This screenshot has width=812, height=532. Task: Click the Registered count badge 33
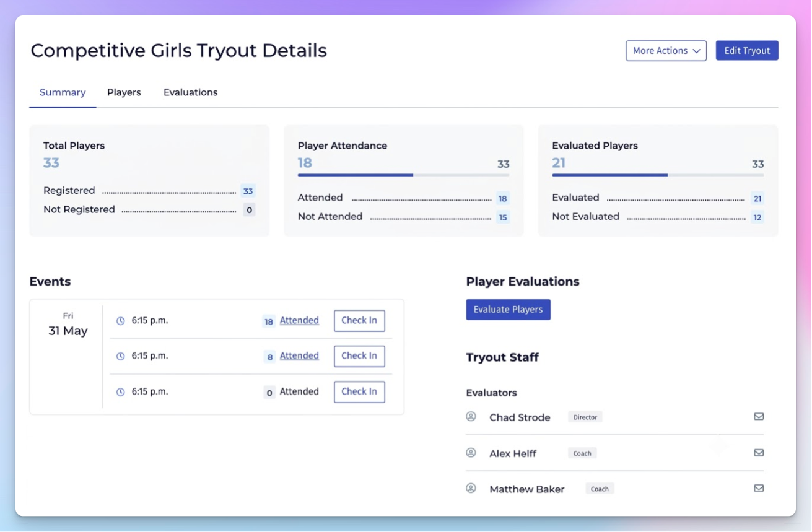(248, 191)
